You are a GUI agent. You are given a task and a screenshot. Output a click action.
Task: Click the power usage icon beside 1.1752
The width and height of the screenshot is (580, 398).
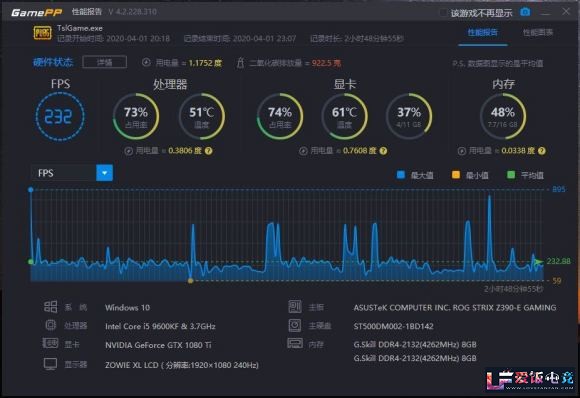coord(146,63)
